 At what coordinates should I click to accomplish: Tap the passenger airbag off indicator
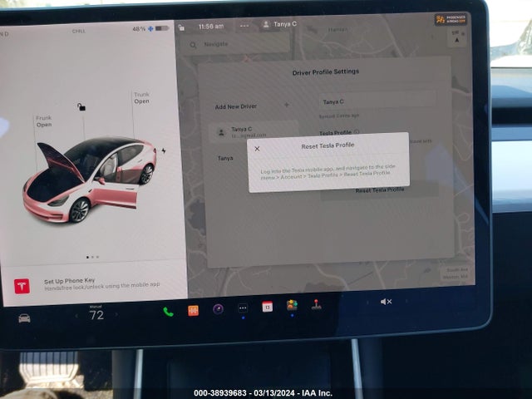tap(451, 19)
